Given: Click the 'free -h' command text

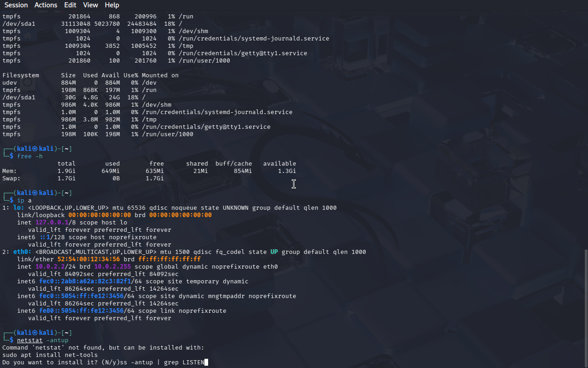Looking at the screenshot, I should [30, 156].
